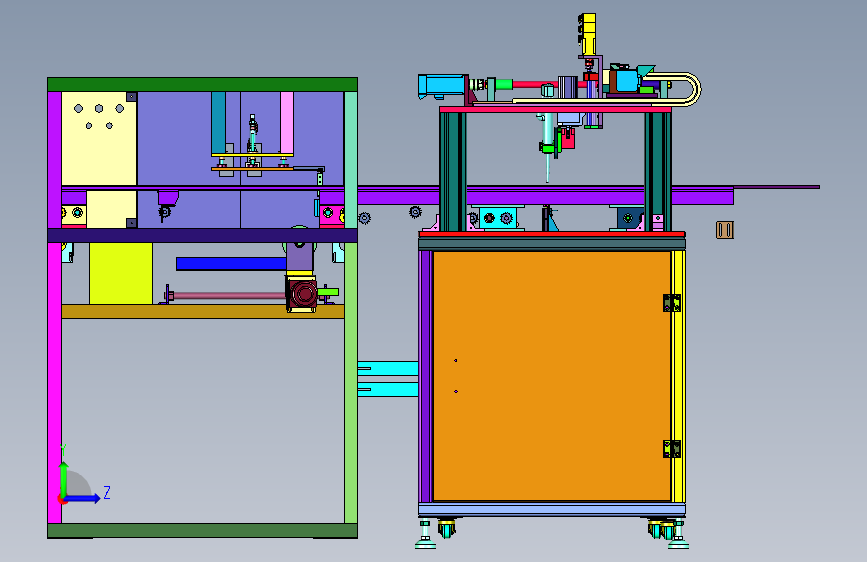Select the large orange cabinet door panel
The width and height of the screenshot is (867, 562).
click(552, 376)
